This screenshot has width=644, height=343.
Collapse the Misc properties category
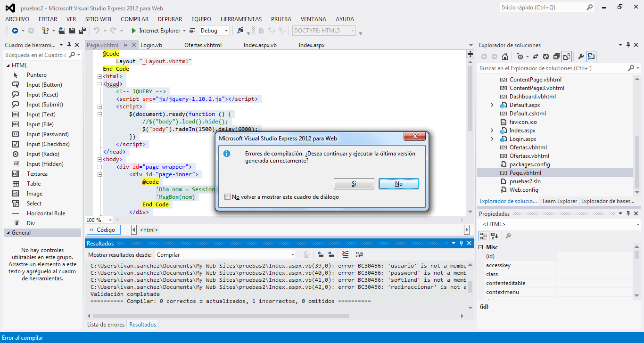click(481, 247)
